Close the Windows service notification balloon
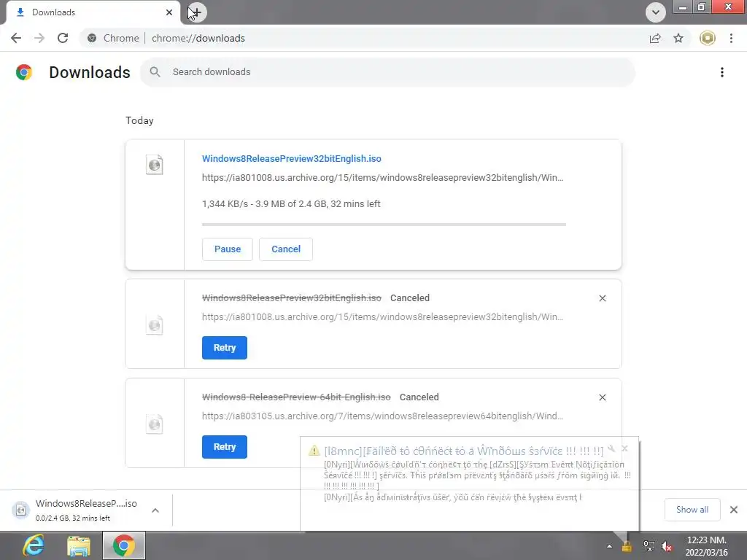 [624, 448]
